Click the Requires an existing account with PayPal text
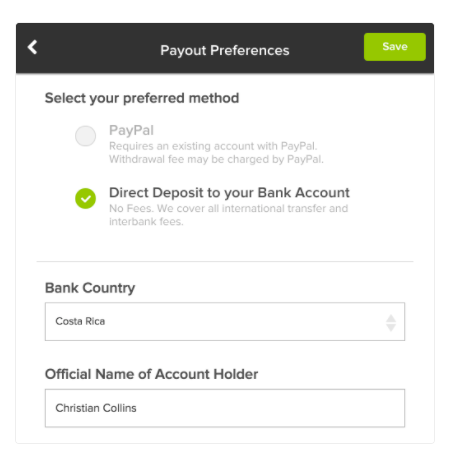Screen dimensions: 451x473 pyautogui.click(x=213, y=146)
